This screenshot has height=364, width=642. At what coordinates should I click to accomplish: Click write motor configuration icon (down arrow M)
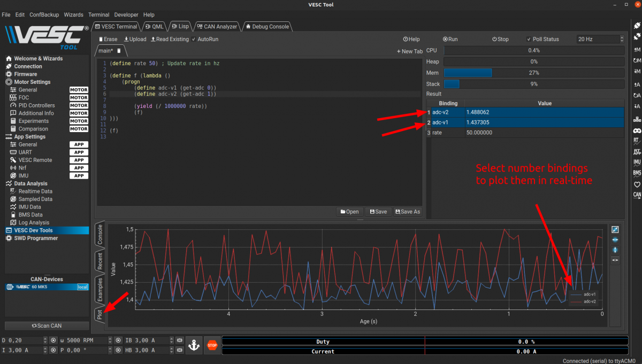[x=637, y=72]
